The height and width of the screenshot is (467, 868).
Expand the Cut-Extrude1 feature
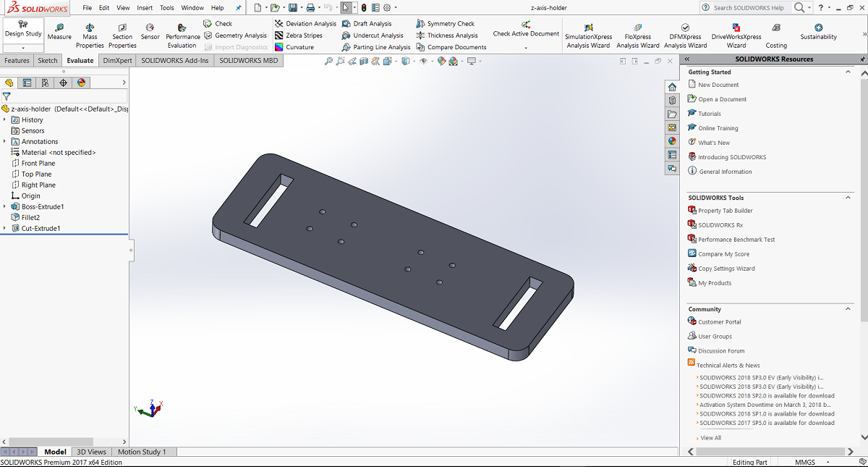tap(4, 229)
